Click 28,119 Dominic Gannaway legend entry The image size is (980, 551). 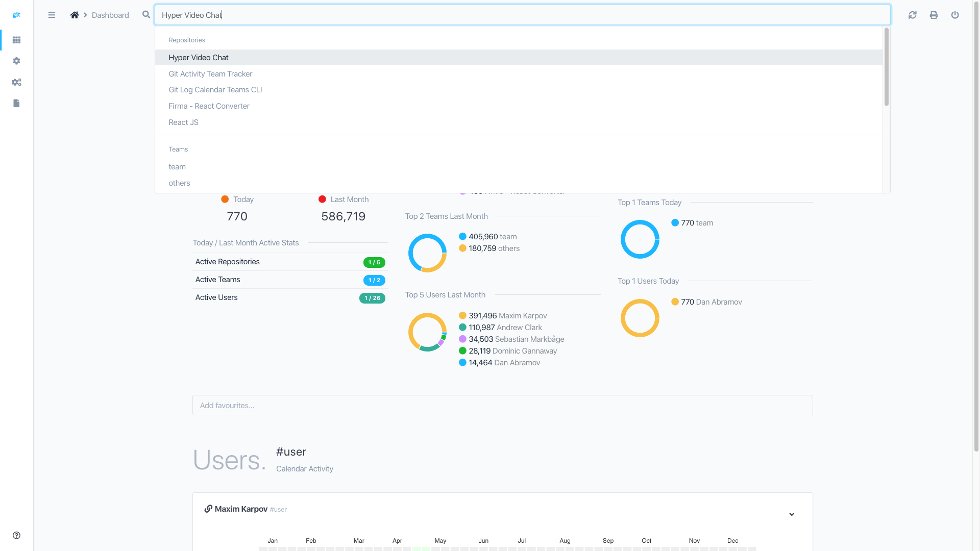[x=507, y=350]
